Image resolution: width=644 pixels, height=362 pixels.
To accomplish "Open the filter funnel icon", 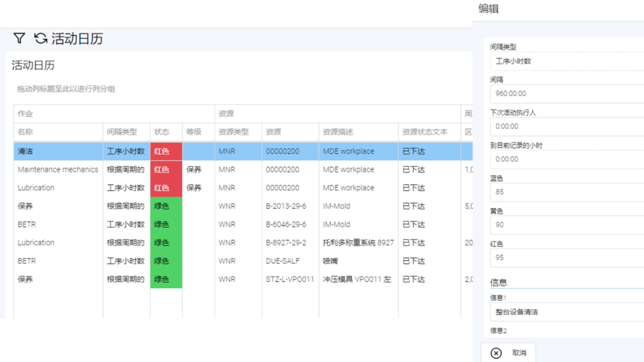I will click(19, 38).
